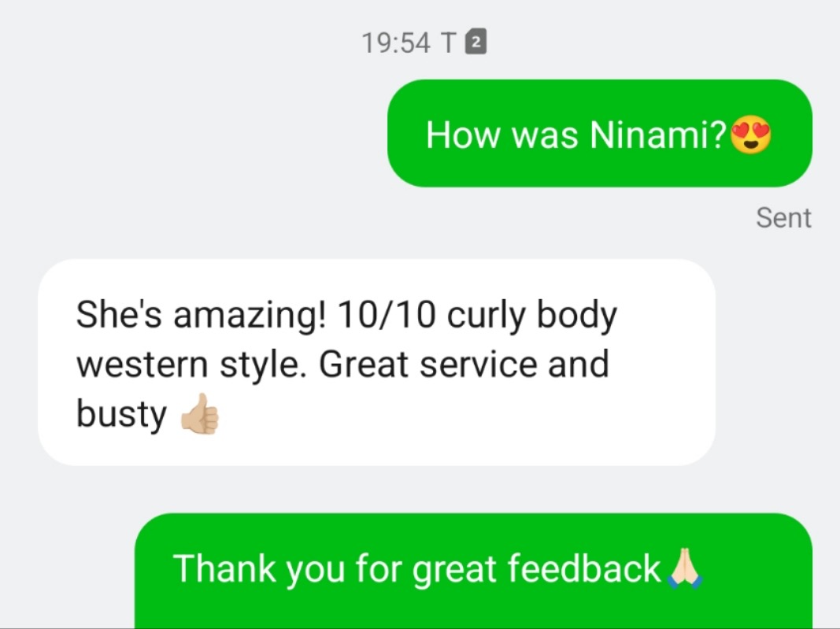Image resolution: width=840 pixels, height=629 pixels.
Task: Click the word "feedback" in the green bubble
Action: click(x=583, y=568)
